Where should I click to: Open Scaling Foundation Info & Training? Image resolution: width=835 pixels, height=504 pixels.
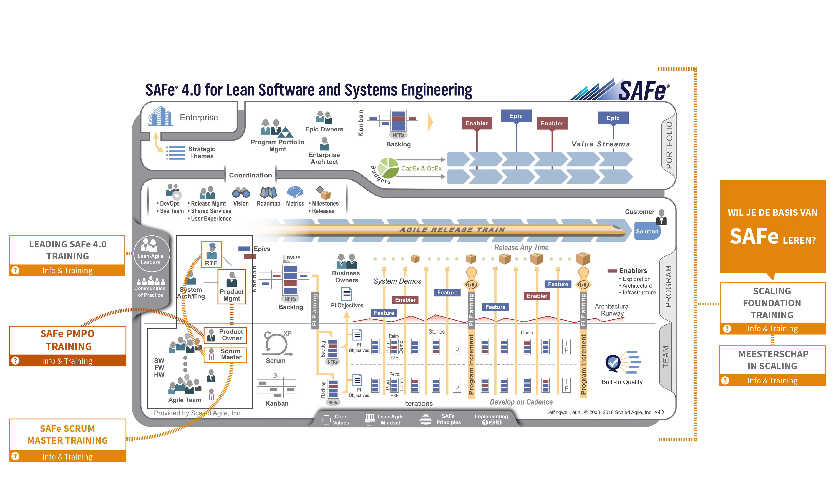click(x=773, y=328)
